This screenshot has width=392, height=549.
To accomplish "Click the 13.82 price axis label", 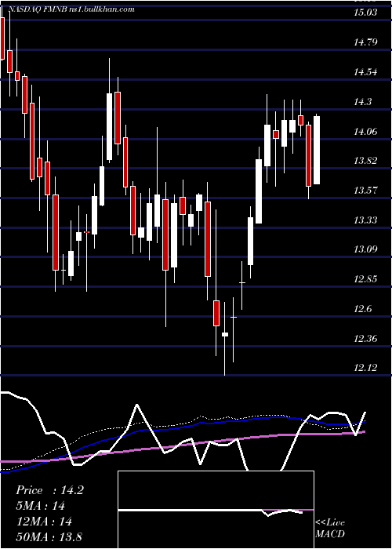I will [366, 161].
